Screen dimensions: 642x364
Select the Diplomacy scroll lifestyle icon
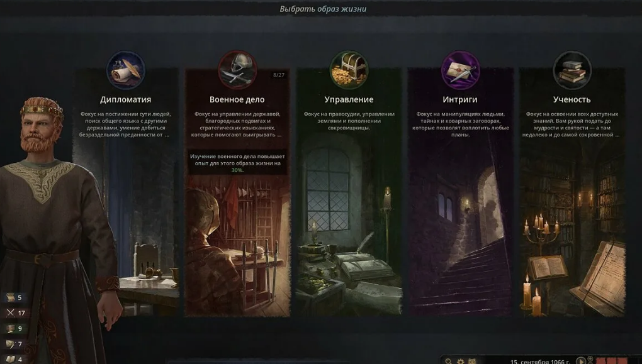coord(126,70)
